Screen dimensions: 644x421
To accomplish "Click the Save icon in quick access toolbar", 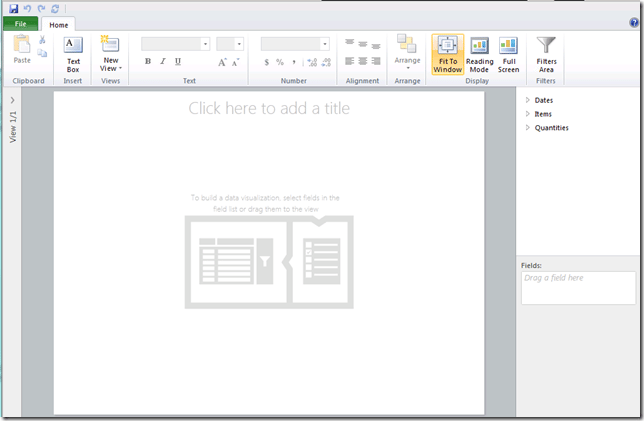I will 13,8.
